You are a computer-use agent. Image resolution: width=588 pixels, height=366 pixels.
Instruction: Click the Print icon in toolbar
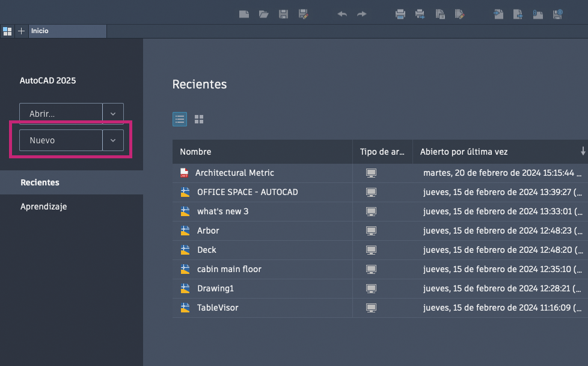coord(400,14)
